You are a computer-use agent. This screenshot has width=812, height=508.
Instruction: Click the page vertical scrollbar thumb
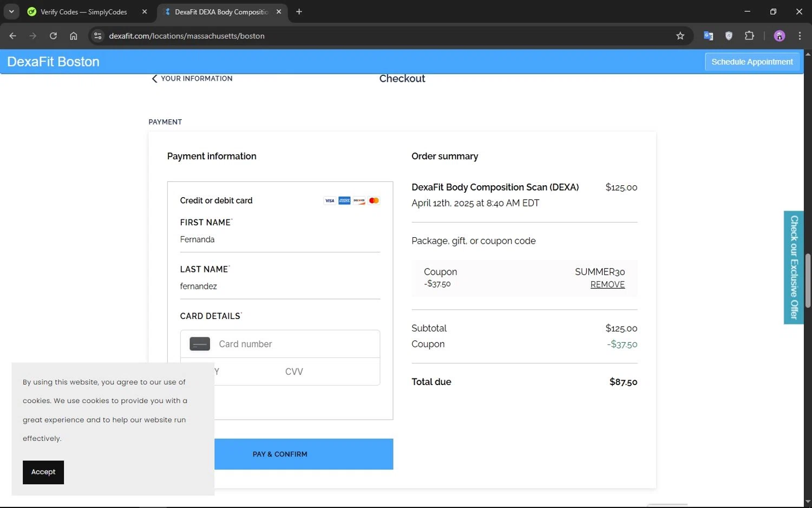(x=808, y=281)
